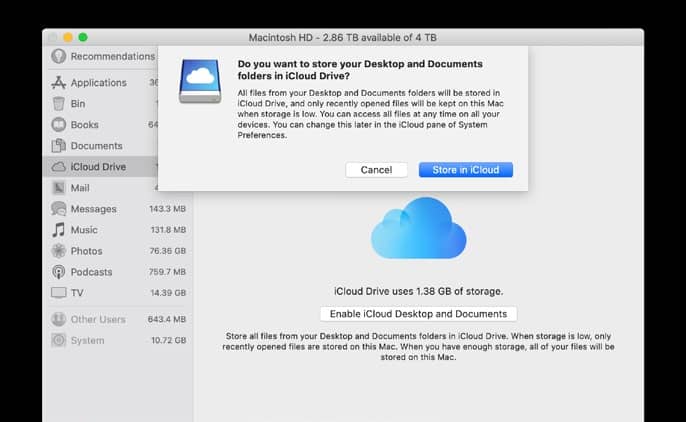Viewport: 686px width, 422px height.
Task: Click the Messages bubble icon
Action: point(59,209)
